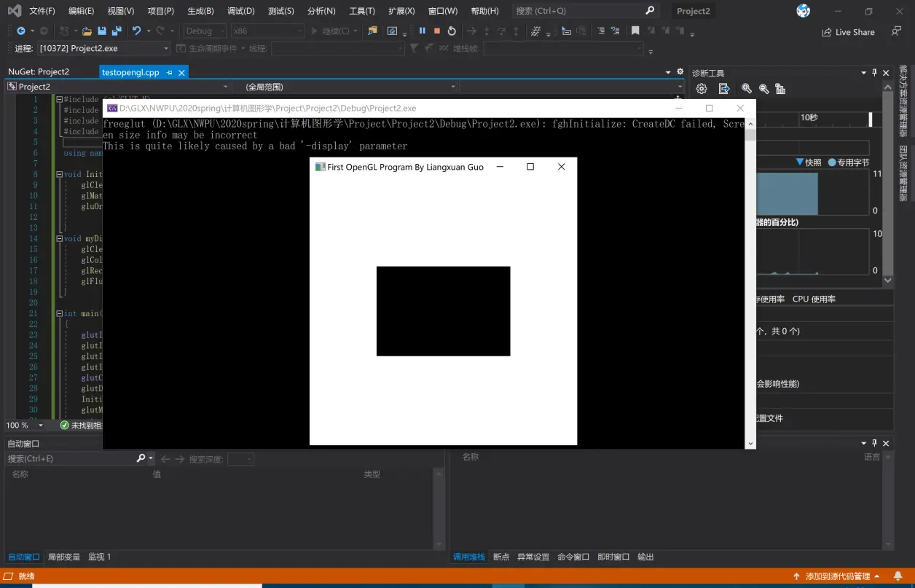The image size is (915, 588).
Task: Zoom in on the diagnostic timeline
Action: (747, 89)
